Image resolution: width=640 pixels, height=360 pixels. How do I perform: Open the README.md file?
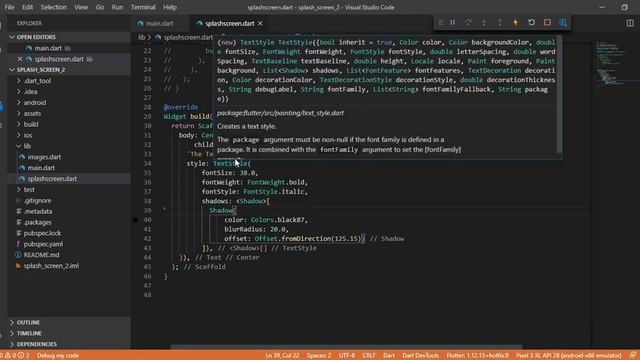pos(69,255)
